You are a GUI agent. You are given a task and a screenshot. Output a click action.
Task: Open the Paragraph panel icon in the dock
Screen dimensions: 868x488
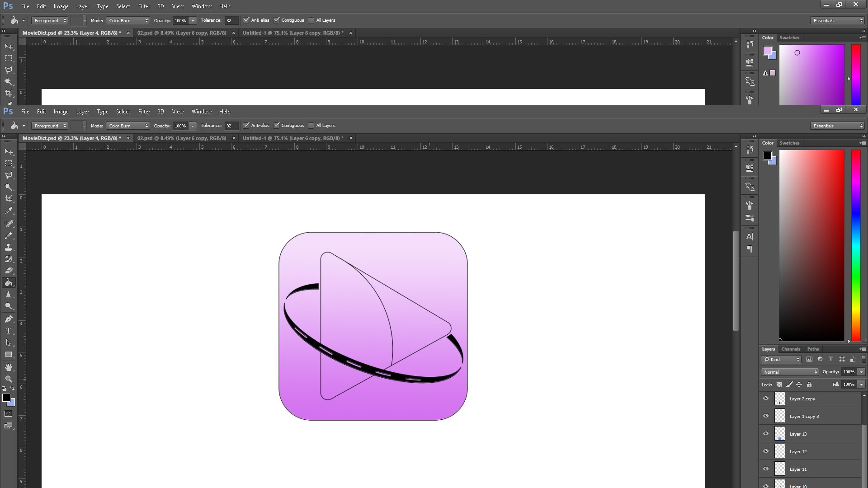pyautogui.click(x=750, y=249)
